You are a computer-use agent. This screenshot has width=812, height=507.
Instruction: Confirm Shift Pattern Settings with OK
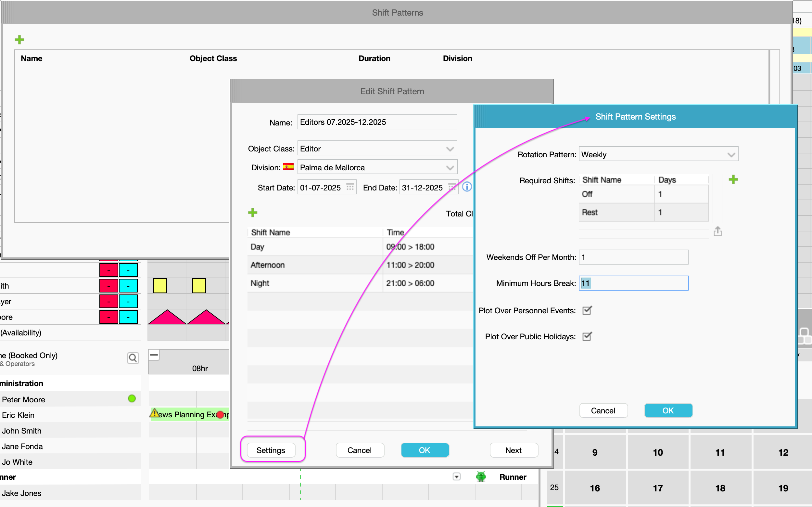point(668,410)
